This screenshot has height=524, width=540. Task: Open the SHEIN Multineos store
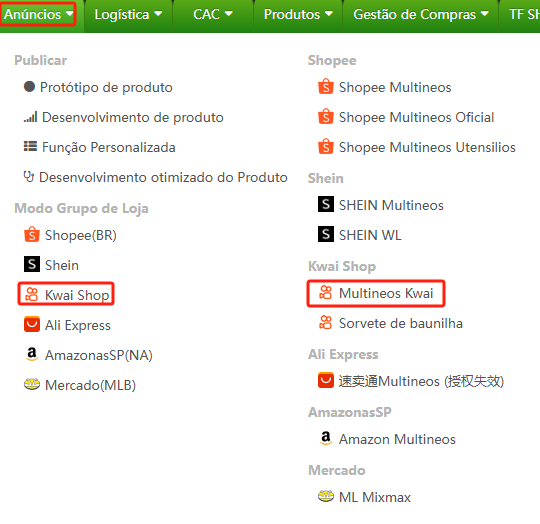pyautogui.click(x=391, y=206)
